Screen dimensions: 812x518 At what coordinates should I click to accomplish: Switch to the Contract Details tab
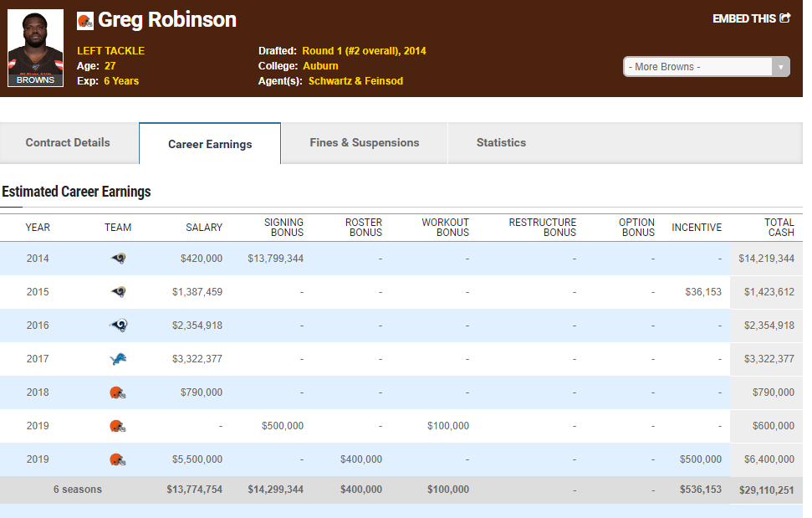coord(68,143)
